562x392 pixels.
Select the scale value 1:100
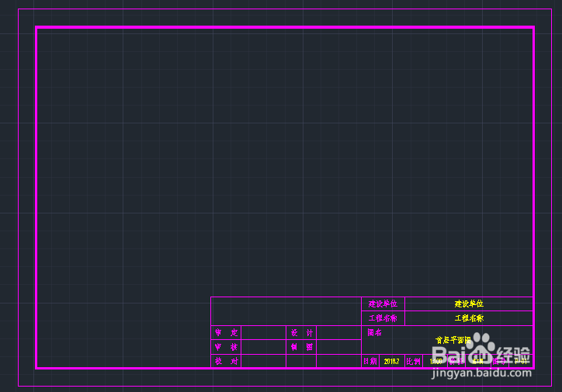point(435,362)
